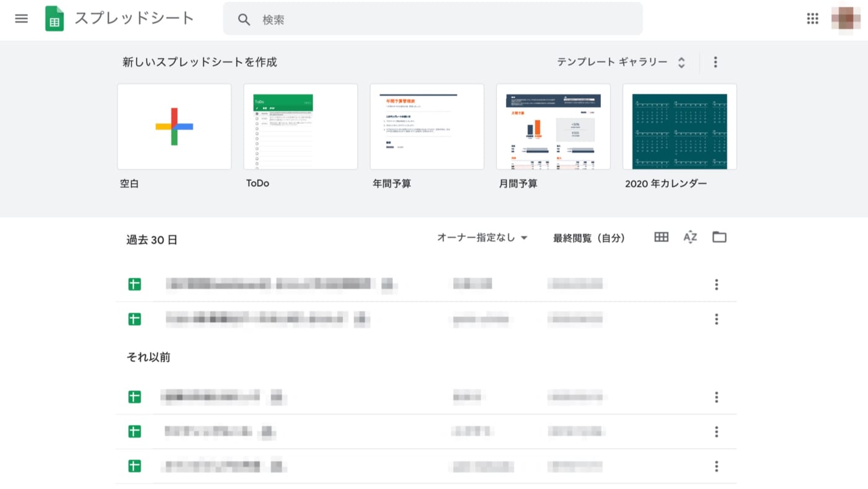Open the first file's sheet icon under 過去 30 日

click(x=135, y=285)
